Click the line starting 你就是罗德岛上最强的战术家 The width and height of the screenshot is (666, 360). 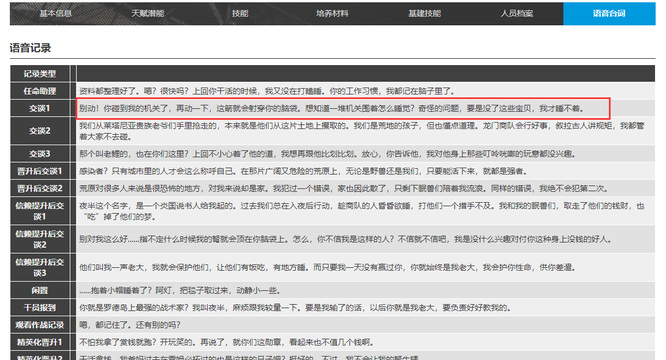tap(295, 308)
